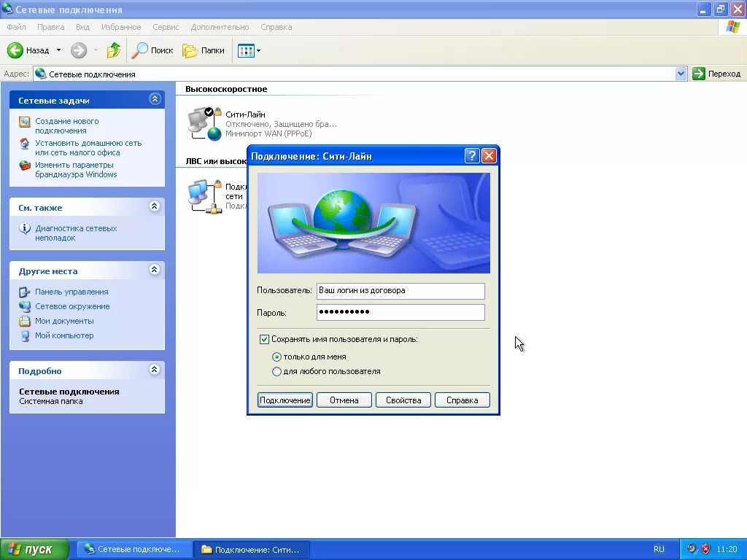Click the My Computer icon in sidebar
The image size is (747, 560).
pyautogui.click(x=24, y=335)
